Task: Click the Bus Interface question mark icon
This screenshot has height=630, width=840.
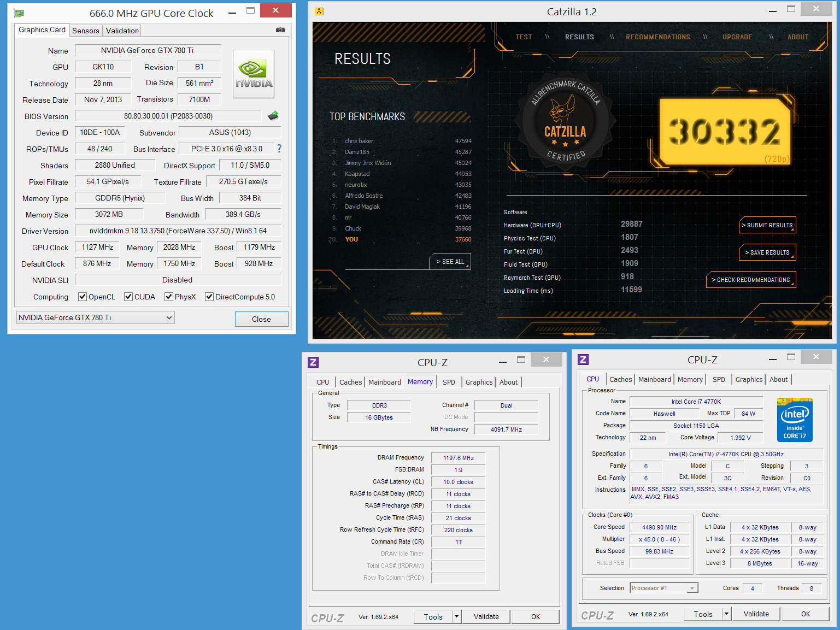Action: pos(279,149)
